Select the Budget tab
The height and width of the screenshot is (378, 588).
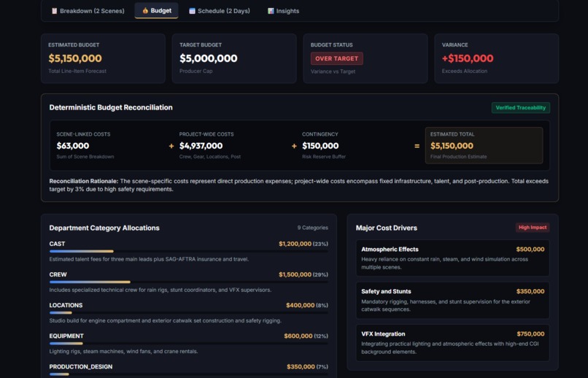(156, 10)
